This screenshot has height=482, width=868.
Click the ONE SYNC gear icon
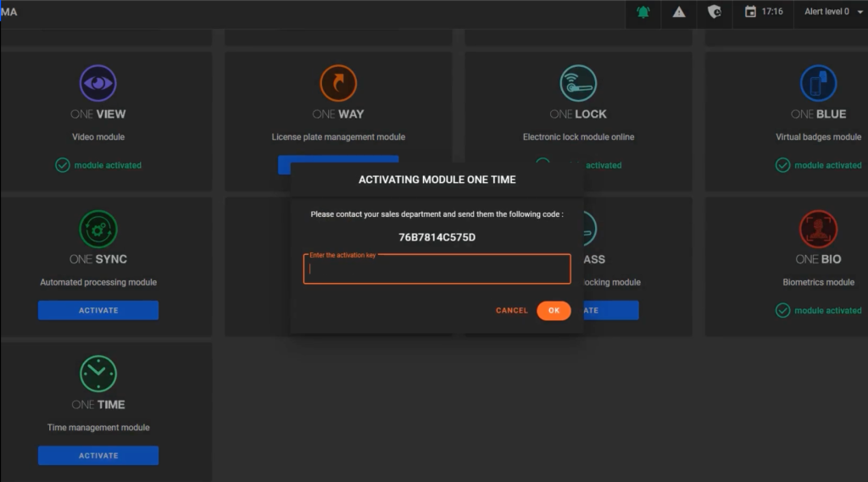click(98, 229)
